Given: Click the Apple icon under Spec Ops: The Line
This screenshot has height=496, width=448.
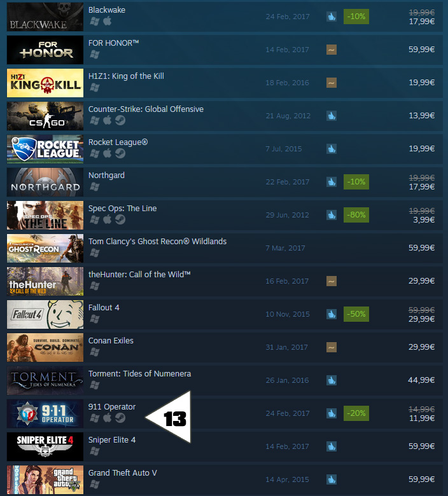Looking at the screenshot, I should click(x=108, y=219).
